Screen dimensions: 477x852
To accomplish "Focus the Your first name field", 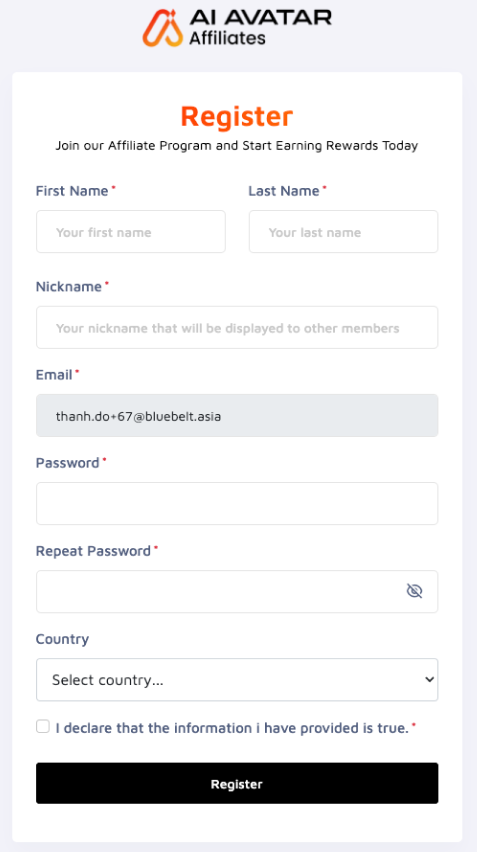I will pyautogui.click(x=131, y=231).
